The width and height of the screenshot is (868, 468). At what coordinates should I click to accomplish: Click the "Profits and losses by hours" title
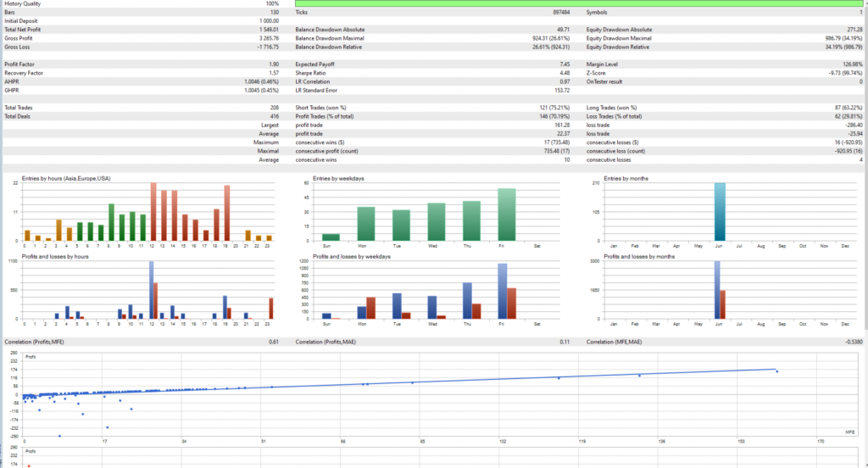click(x=55, y=256)
